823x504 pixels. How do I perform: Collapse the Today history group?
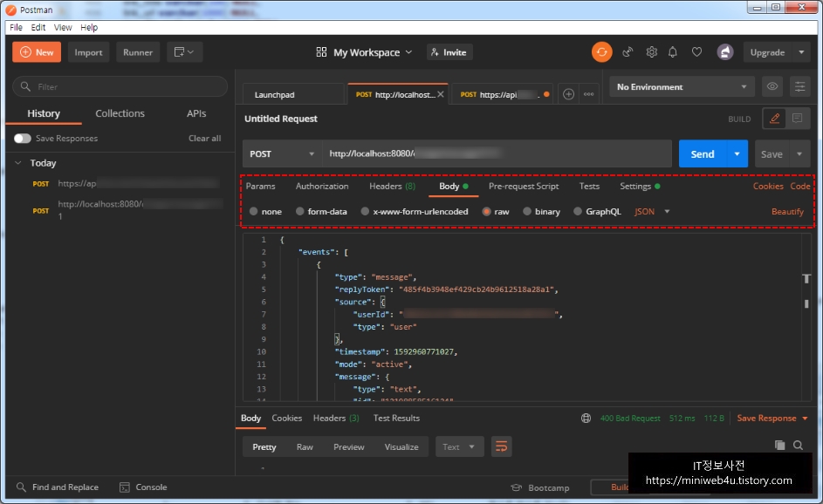click(18, 163)
